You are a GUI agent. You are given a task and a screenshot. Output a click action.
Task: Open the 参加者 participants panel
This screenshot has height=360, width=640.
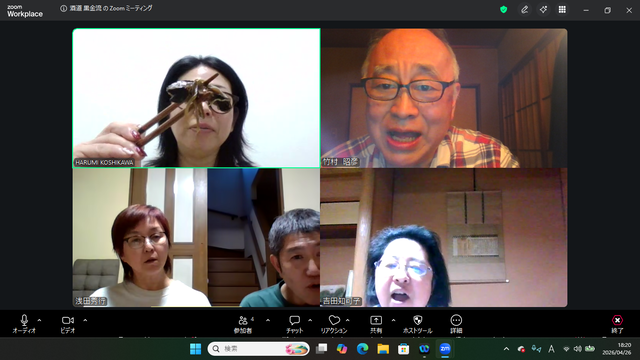[x=244, y=324]
